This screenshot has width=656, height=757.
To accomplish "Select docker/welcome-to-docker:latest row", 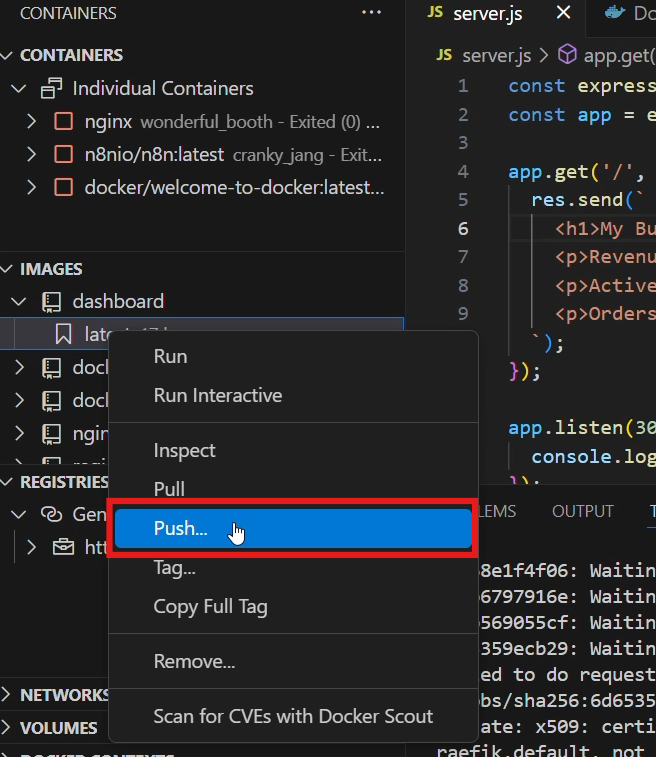I will (x=202, y=187).
